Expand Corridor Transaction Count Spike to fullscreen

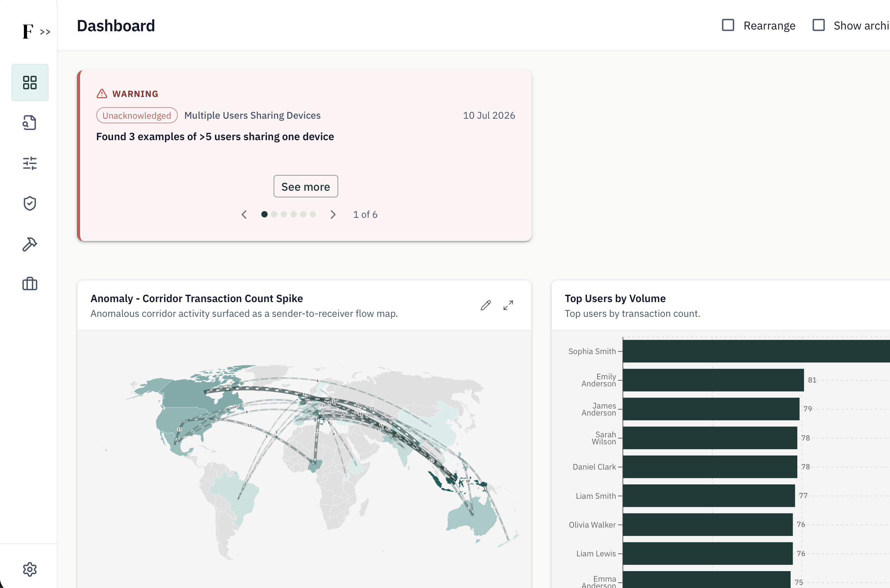[508, 305]
